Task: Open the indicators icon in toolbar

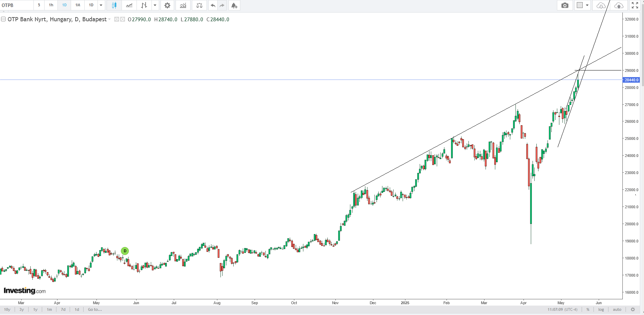Action: (x=183, y=5)
